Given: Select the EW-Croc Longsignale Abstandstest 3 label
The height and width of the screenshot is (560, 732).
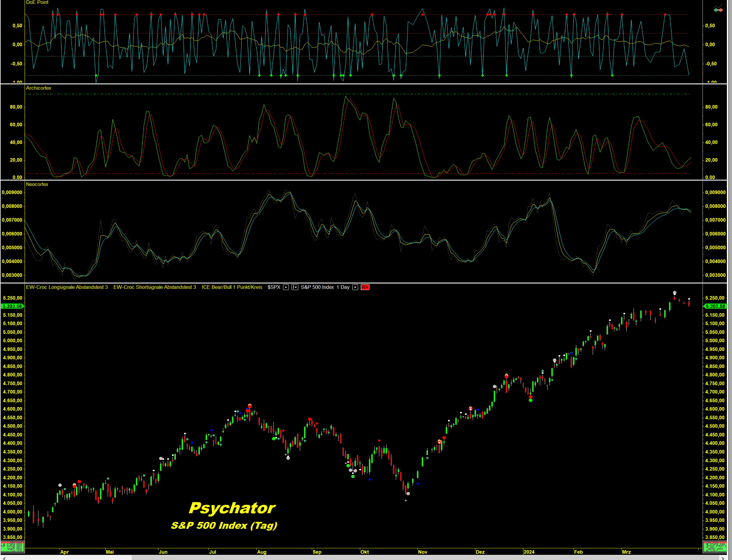Looking at the screenshot, I should point(67,287).
